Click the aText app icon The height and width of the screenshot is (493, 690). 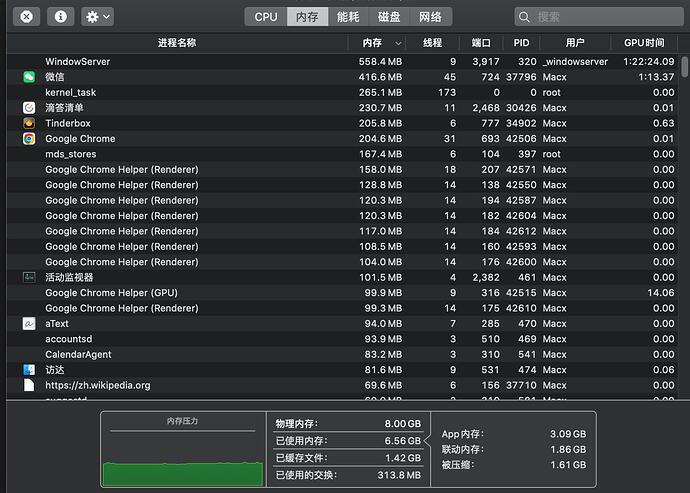29,324
